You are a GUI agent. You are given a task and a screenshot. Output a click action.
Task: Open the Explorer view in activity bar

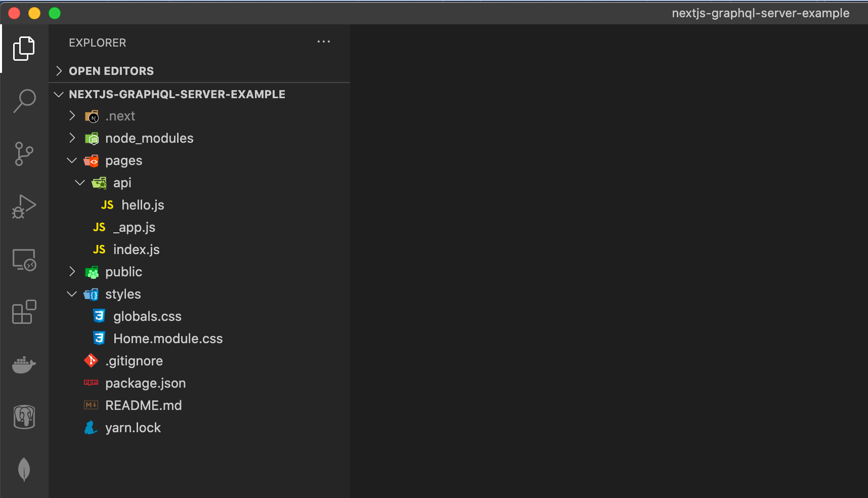pyautogui.click(x=24, y=49)
